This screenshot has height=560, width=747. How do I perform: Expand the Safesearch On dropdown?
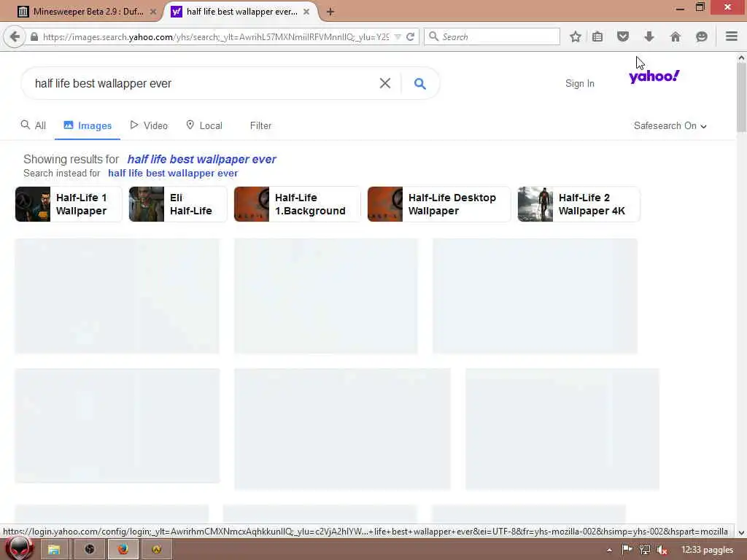(670, 125)
